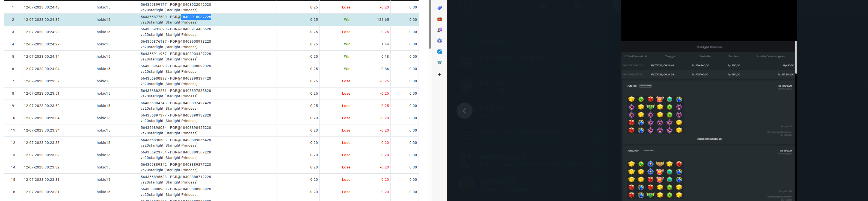Click the username hokic15 in row 9
This screenshot has width=868, height=201.
click(103, 106)
